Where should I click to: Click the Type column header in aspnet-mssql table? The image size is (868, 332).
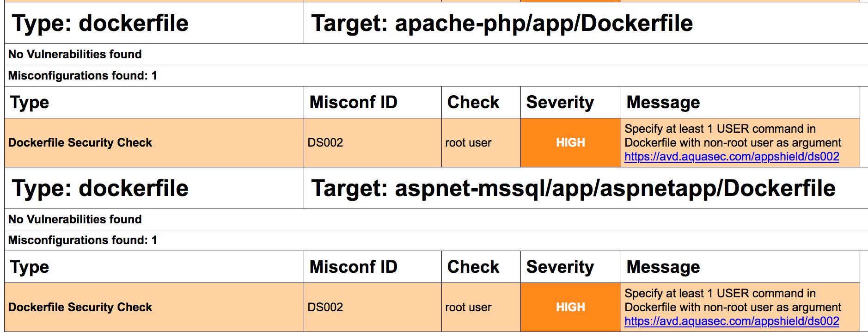click(x=30, y=267)
